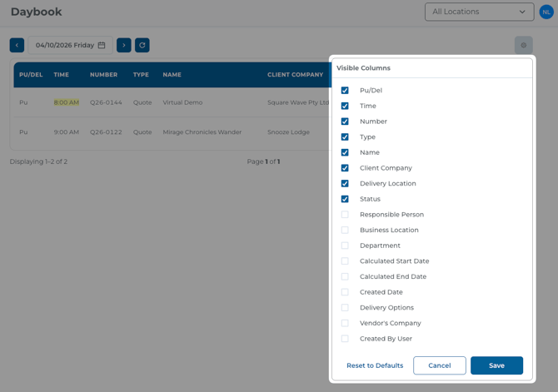Uncheck the Delivery Location checkbox
The image size is (558, 392).
(345, 184)
